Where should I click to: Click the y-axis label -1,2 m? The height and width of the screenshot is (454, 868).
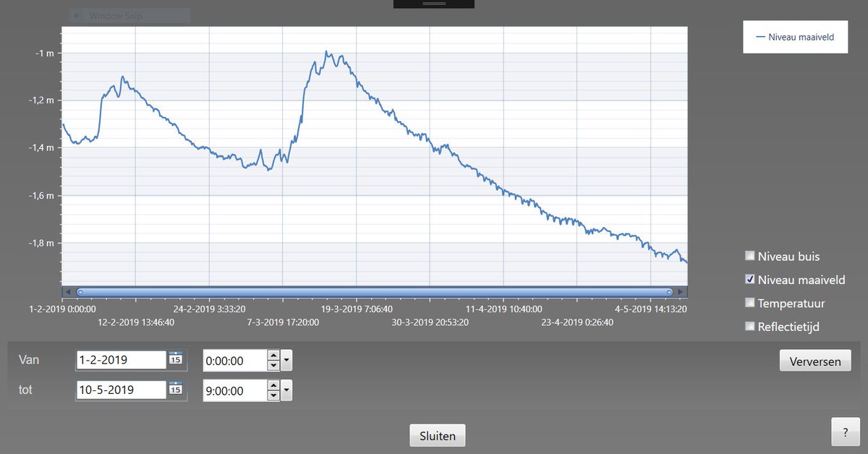pyautogui.click(x=41, y=100)
